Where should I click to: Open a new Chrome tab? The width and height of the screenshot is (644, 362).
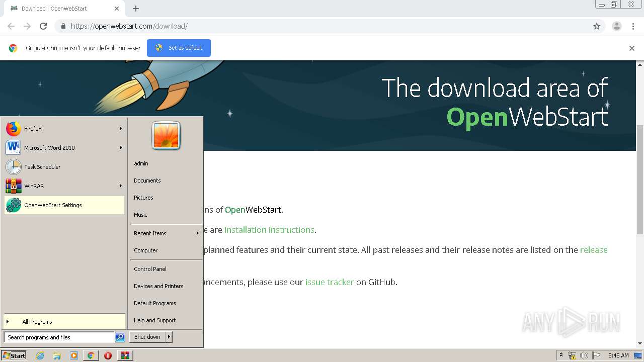[136, 9]
